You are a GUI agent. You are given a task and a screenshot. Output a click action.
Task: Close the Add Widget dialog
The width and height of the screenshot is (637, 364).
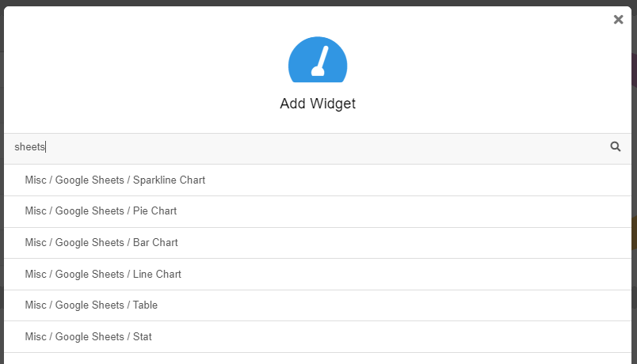click(618, 20)
